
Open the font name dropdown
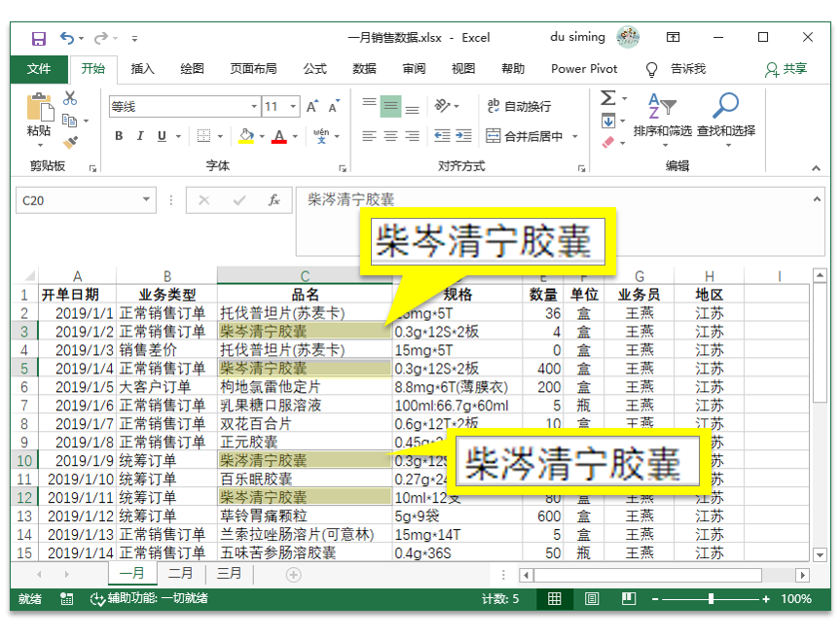[x=254, y=107]
